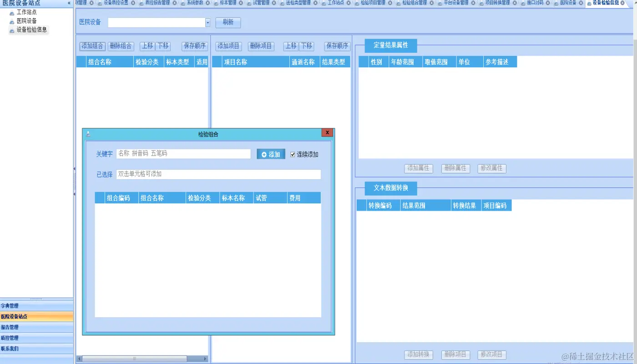Viewport: 637px width, 364px height.
Task: Click the 添加属性 button
Action: coord(418,168)
